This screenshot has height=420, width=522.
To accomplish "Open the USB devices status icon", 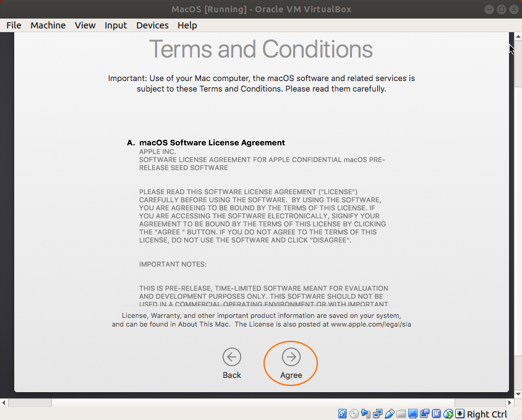I will coord(389,414).
